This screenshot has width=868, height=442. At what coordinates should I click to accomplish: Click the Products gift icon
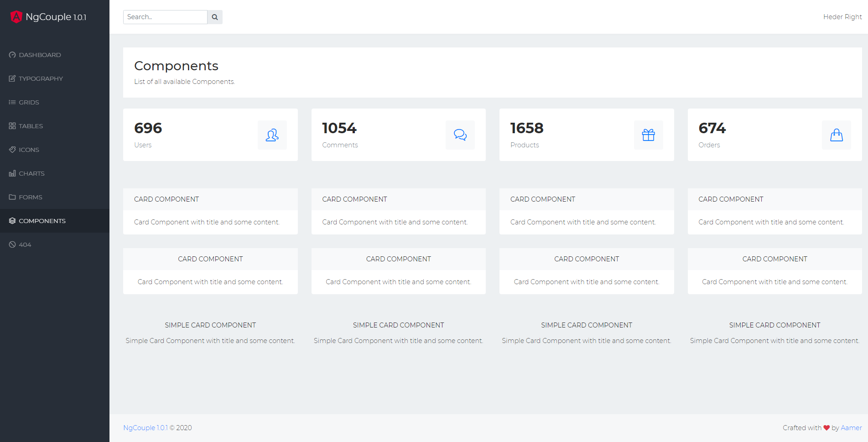649,135
